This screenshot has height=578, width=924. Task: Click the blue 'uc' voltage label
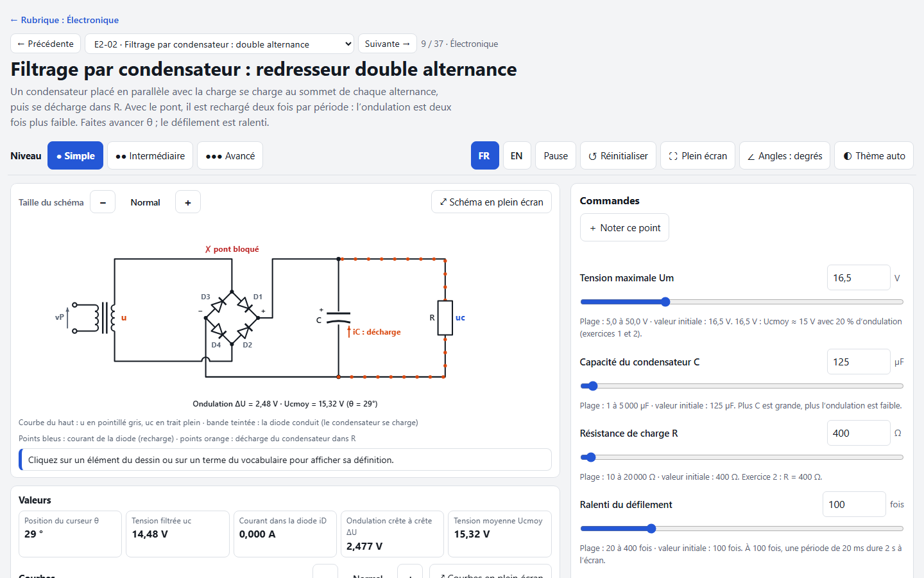(x=460, y=317)
